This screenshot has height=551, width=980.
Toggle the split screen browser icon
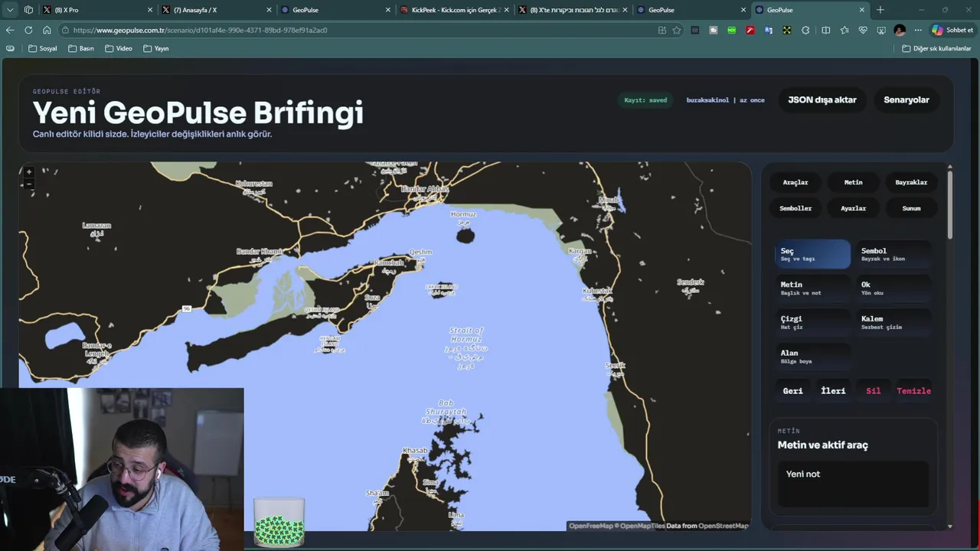(825, 30)
